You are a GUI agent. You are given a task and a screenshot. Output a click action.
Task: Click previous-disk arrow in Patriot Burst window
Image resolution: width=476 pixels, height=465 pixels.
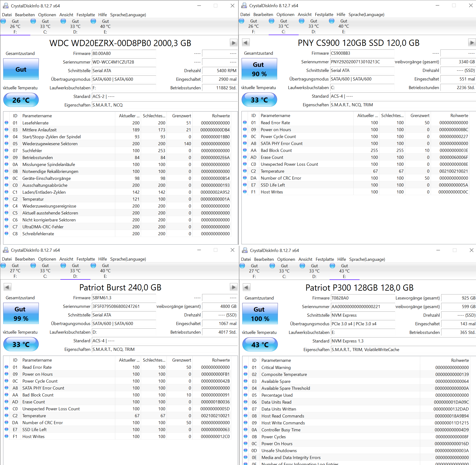tap(8, 287)
